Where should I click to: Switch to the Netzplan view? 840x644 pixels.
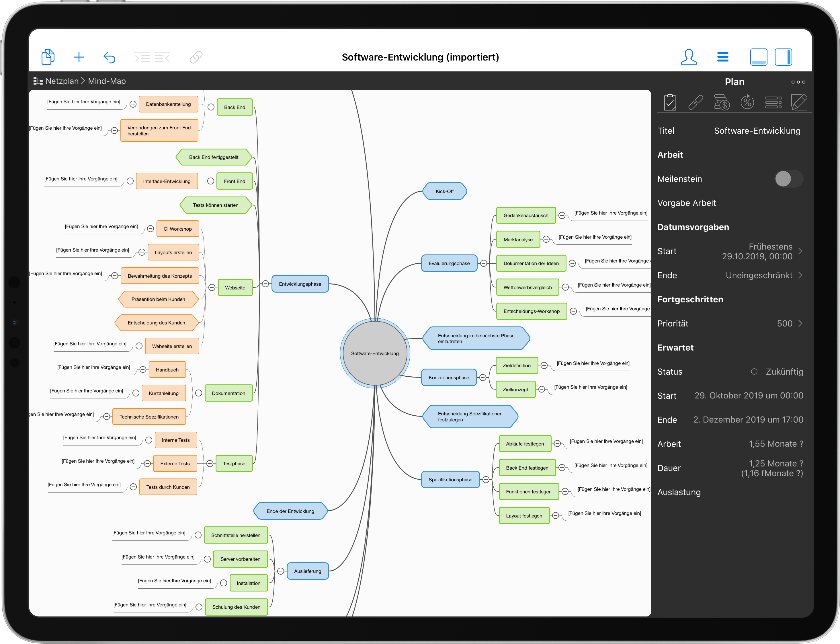click(63, 81)
